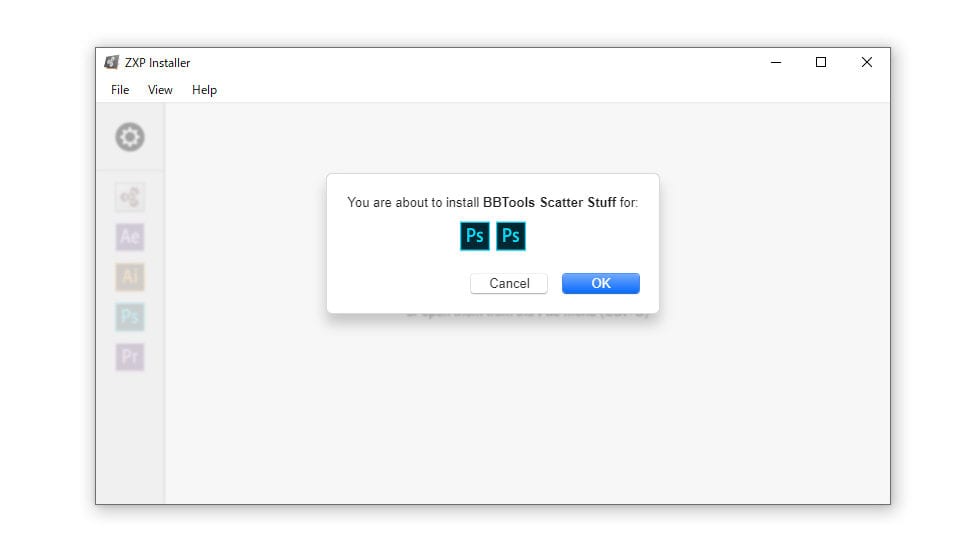Open the settings gear in the sidebar
The image size is (980, 551).
130,137
